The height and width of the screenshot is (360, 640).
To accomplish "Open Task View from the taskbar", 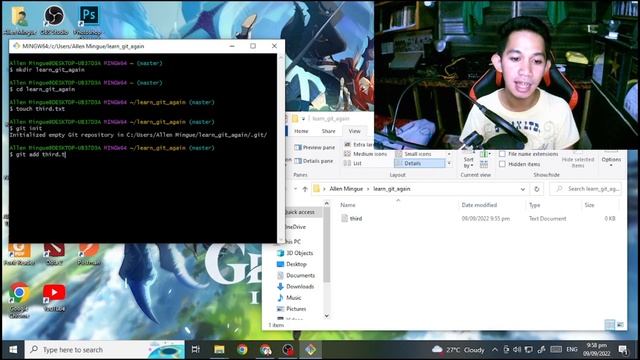I will point(196,350).
